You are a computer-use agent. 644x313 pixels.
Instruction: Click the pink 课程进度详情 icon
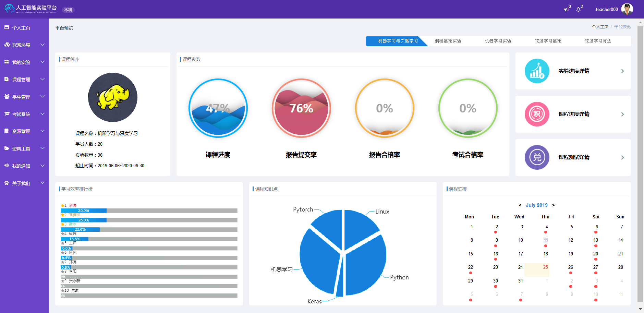[537, 114]
